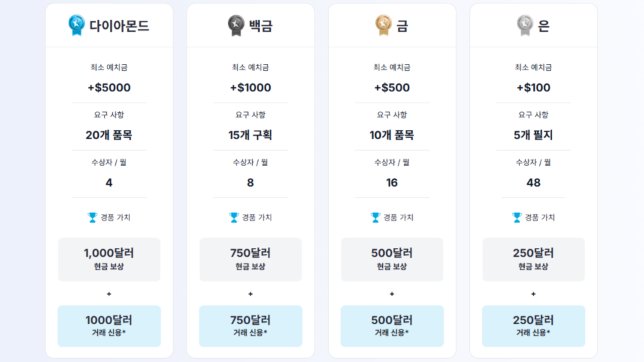Click the dark Platinum medal icon
The height and width of the screenshot is (362, 644).
[236, 25]
